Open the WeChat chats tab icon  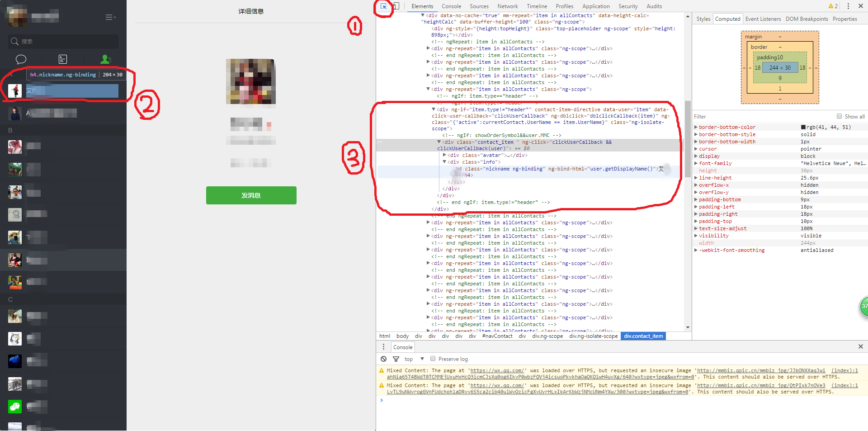pyautogui.click(x=21, y=59)
